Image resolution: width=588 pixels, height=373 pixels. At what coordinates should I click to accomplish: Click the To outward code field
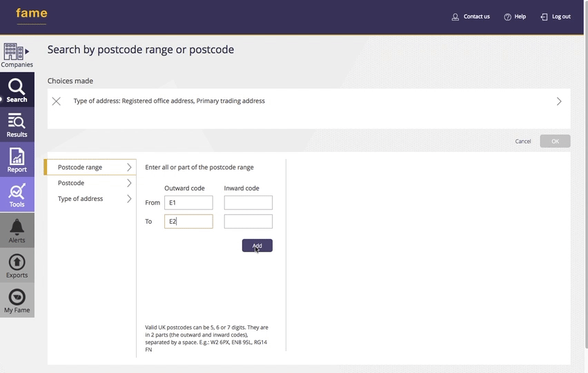point(188,222)
